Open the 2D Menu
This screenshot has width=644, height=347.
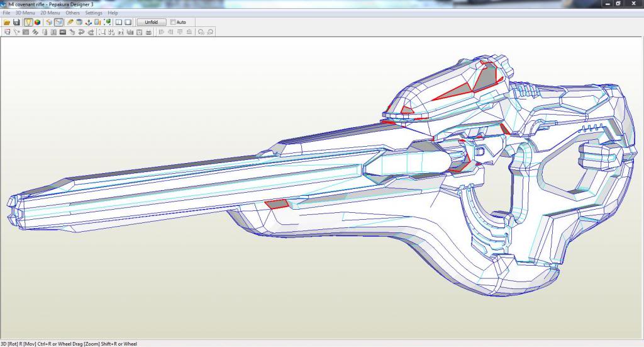click(50, 13)
